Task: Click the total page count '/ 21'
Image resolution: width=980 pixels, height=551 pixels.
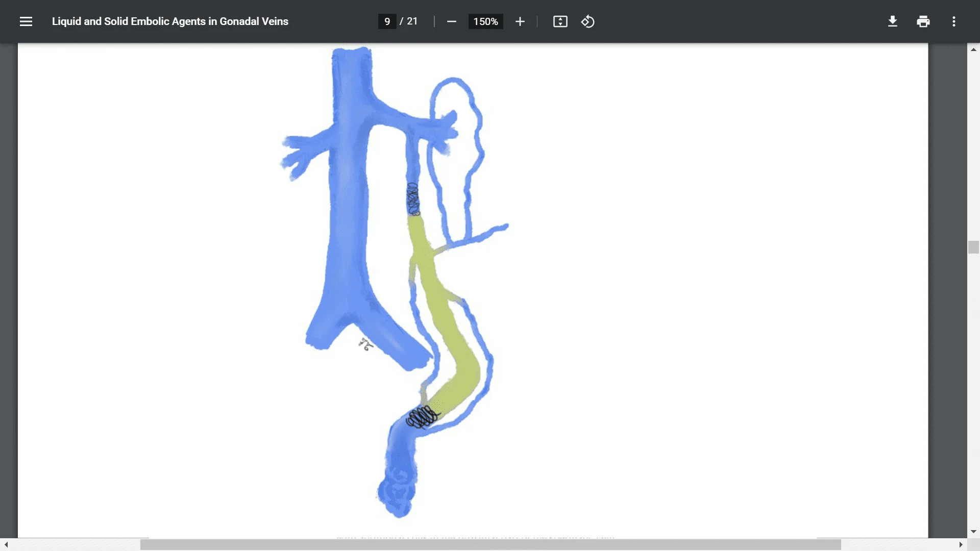Action: click(x=409, y=21)
